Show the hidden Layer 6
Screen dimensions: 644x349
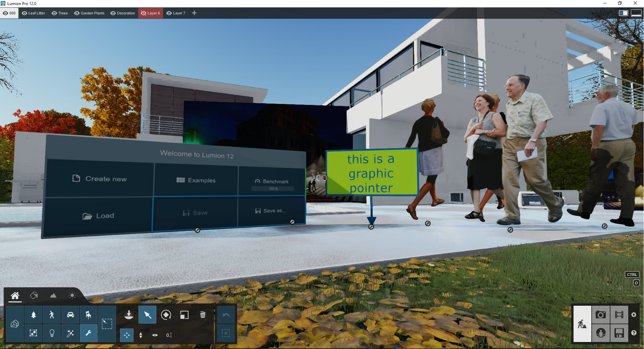144,13
